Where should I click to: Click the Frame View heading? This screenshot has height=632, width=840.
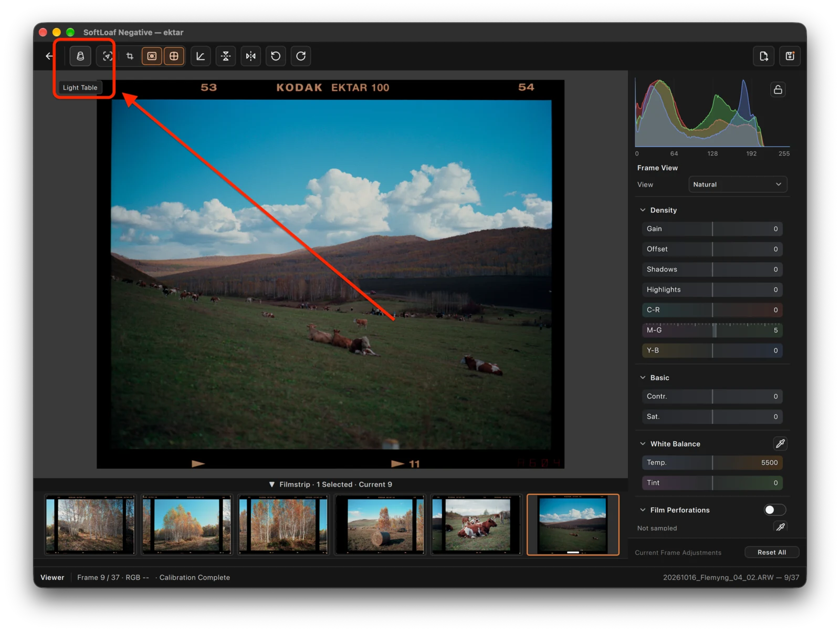[x=657, y=168]
